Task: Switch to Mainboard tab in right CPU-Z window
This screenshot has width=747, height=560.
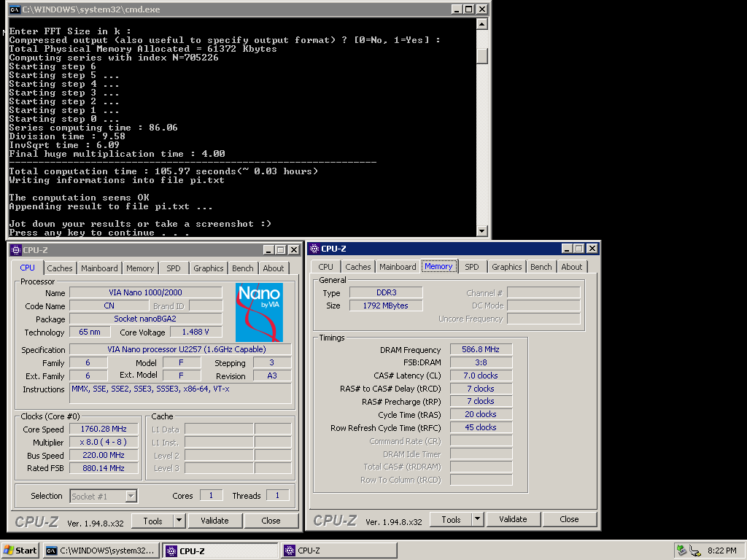Action: pos(398,267)
